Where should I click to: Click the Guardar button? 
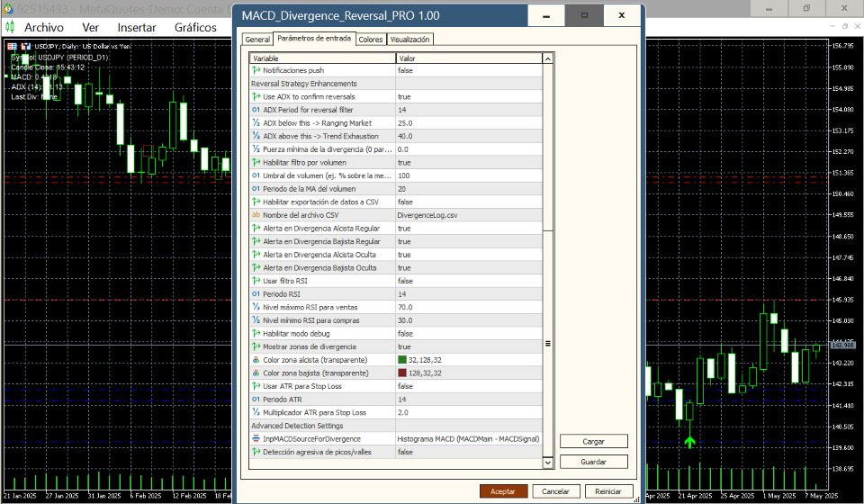coord(593,462)
